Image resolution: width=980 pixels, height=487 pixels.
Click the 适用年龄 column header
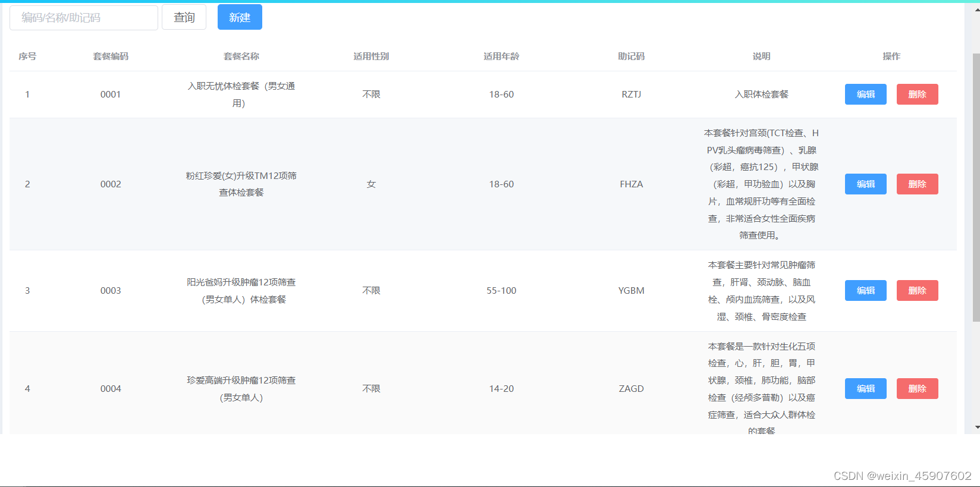pos(501,56)
